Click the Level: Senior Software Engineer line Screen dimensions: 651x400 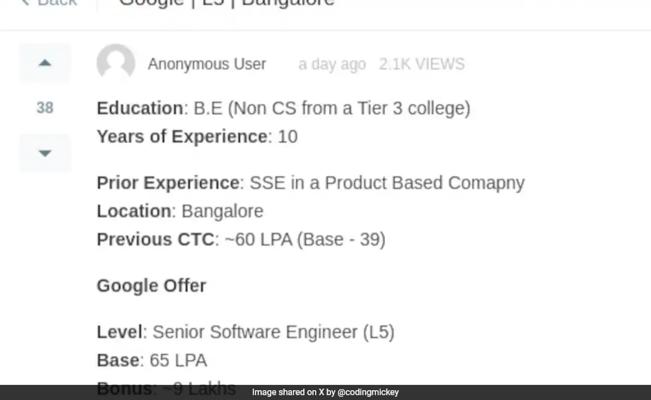coord(245,332)
